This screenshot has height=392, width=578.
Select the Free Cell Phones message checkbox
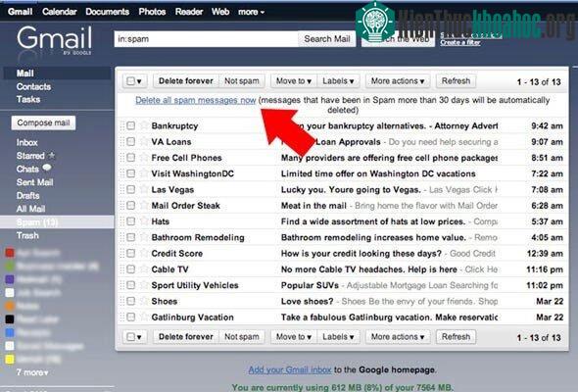[131, 158]
